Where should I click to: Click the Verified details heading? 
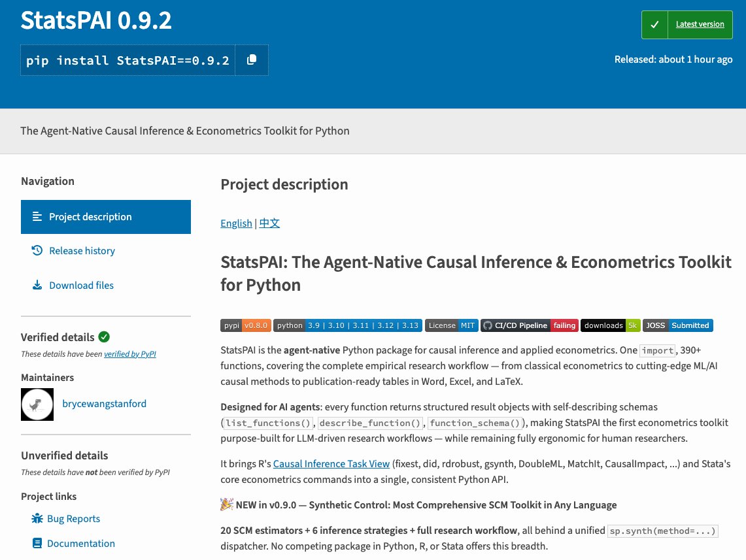click(58, 338)
